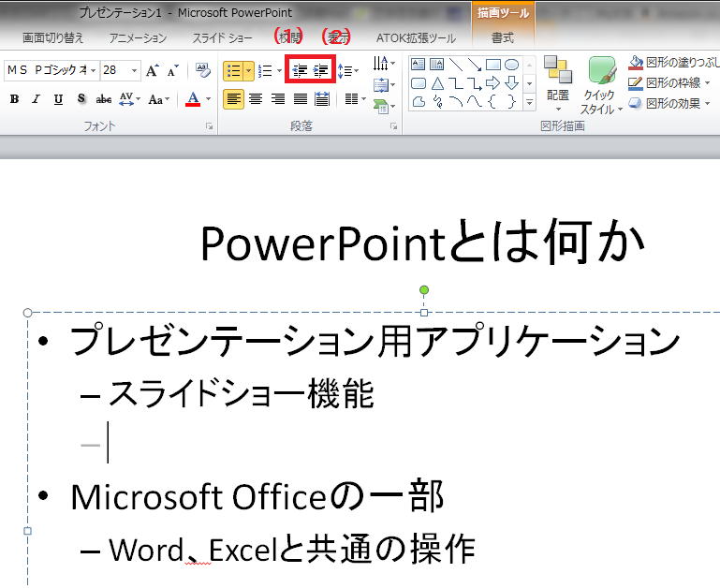Open the numbering style dropdown arrow
Image resolution: width=720 pixels, height=588 pixels.
pyautogui.click(x=279, y=71)
